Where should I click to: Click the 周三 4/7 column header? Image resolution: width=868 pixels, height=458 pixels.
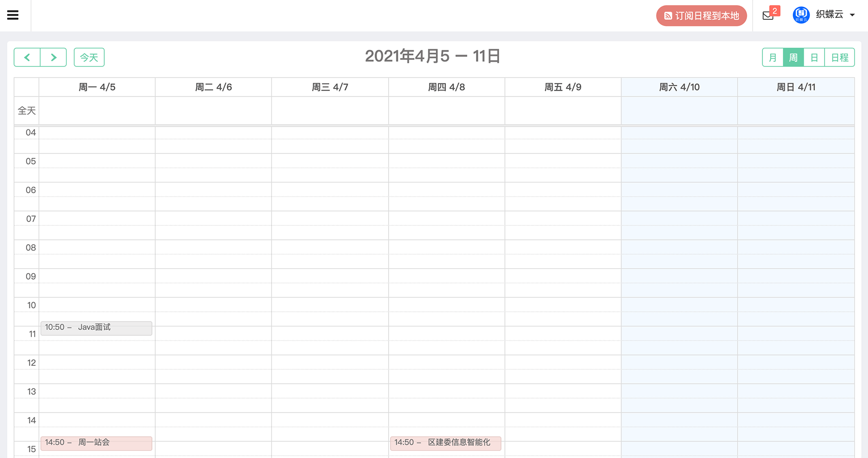pyautogui.click(x=330, y=87)
